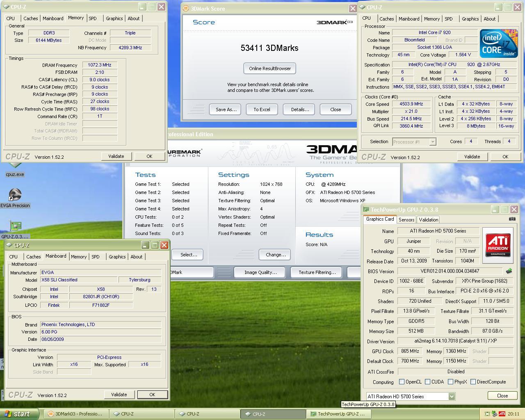Click the GPU-Z BIOS save chip icon
Image resolution: width=525 pixels, height=420 pixels.
(x=509, y=271)
